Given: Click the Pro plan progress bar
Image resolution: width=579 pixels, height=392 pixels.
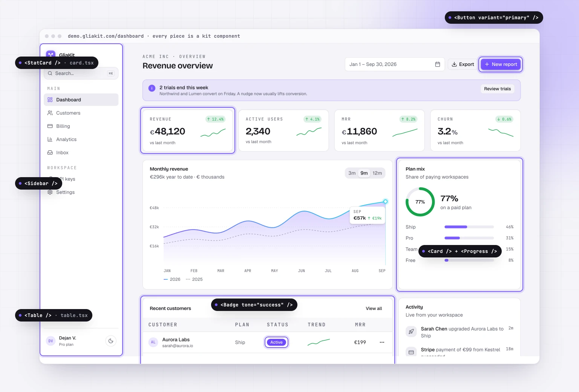Looking at the screenshot, I should 469,238.
